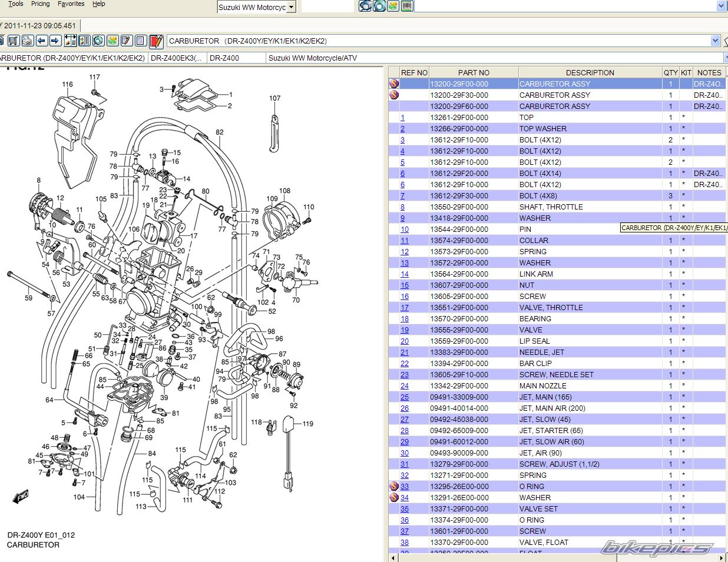The image size is (728, 562).
Task: Click the printer icon
Action: tap(27, 41)
